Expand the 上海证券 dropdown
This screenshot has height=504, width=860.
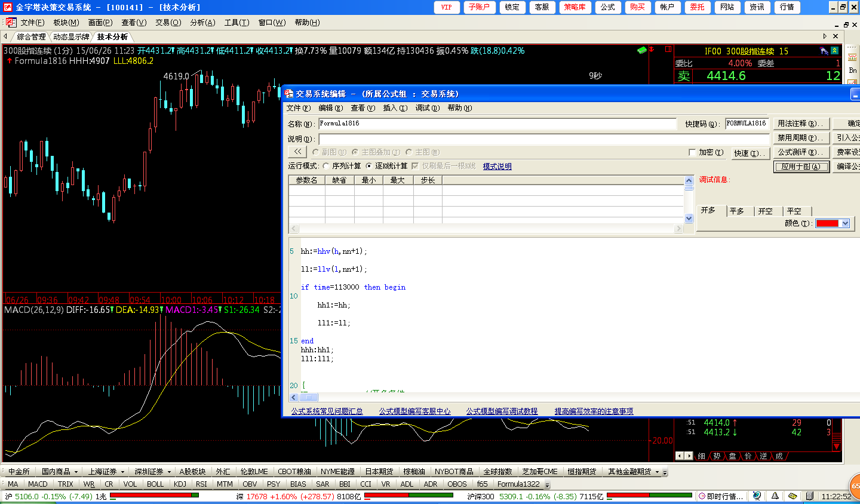coord(122,472)
